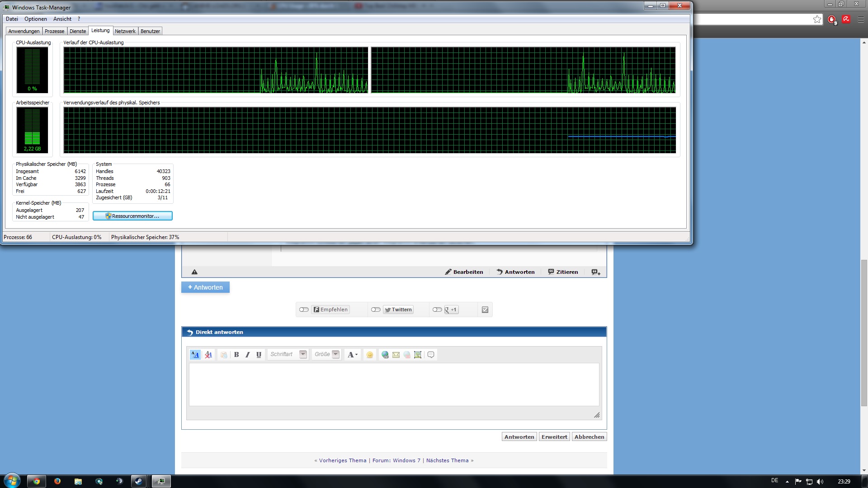Click the Task Manager taskbar button

coord(160,481)
